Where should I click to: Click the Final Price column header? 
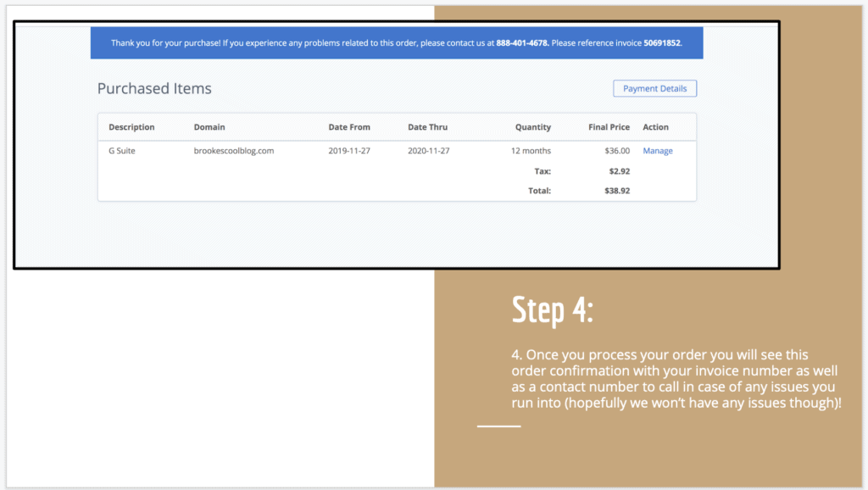pyautogui.click(x=609, y=127)
